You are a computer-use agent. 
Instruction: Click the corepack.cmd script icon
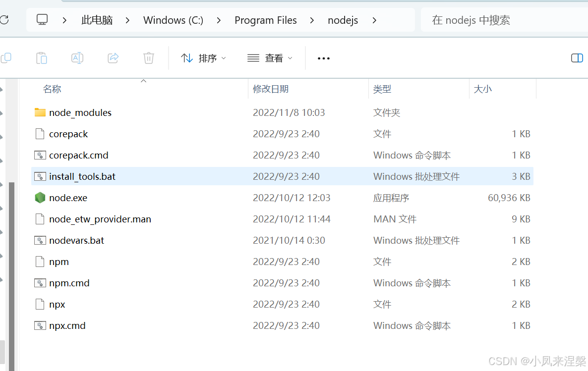pyautogui.click(x=40, y=155)
